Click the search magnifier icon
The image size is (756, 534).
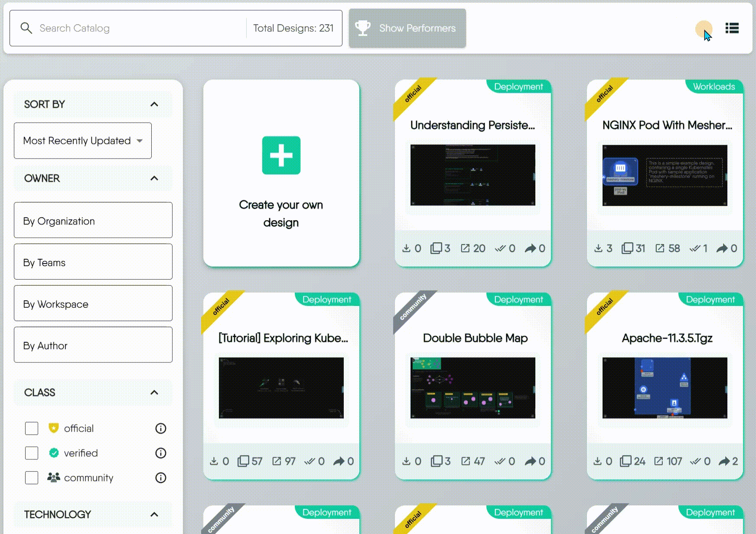point(26,28)
